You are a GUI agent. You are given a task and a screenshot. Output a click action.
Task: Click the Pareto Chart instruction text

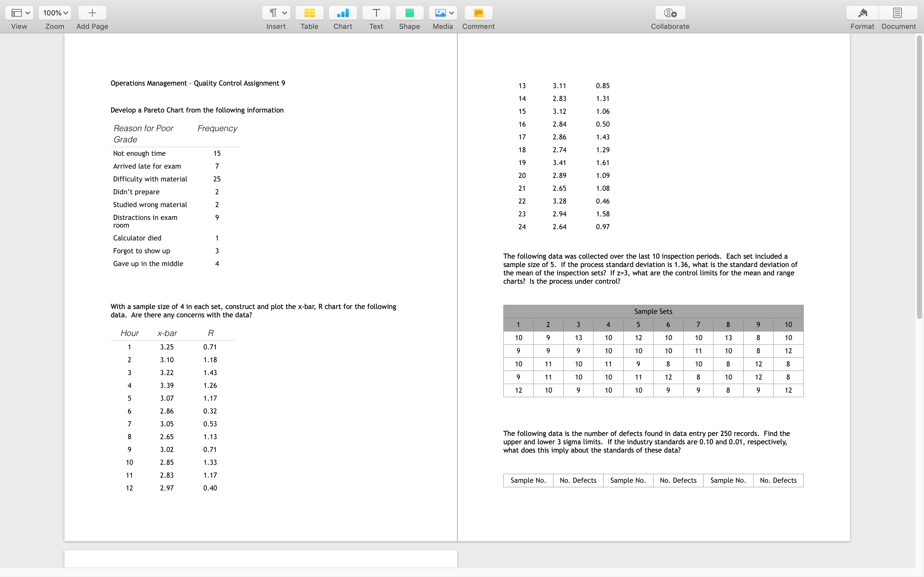point(197,110)
